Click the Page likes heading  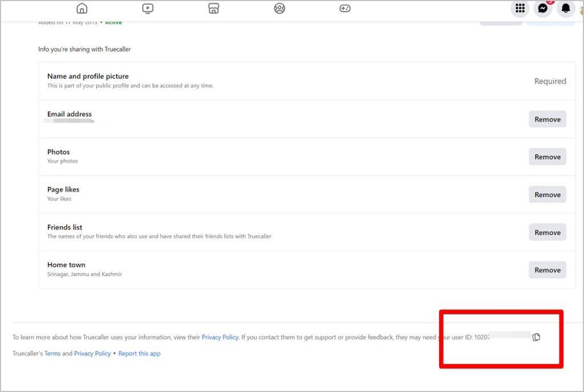(x=63, y=189)
